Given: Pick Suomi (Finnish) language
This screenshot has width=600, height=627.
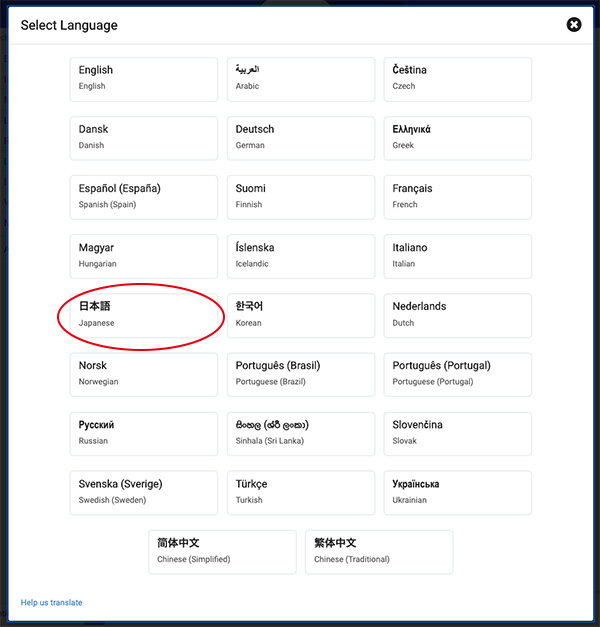Looking at the screenshot, I should tap(301, 197).
